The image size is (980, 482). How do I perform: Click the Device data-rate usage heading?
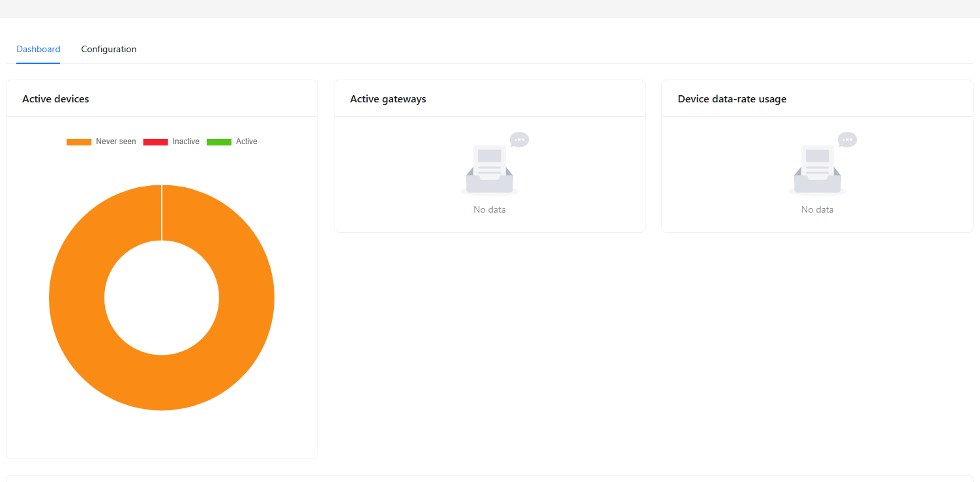coord(732,99)
